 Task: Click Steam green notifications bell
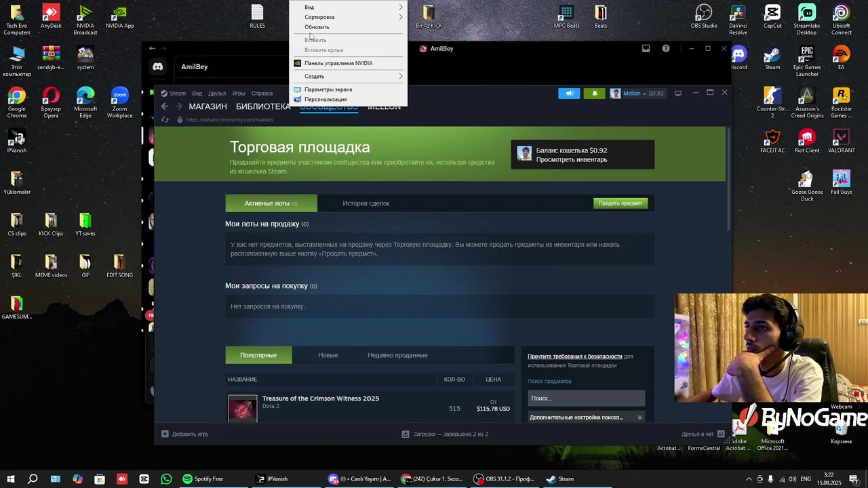[595, 94]
